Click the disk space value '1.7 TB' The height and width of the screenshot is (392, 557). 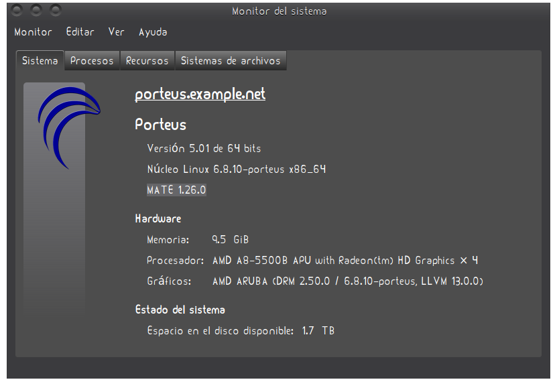pos(318,330)
